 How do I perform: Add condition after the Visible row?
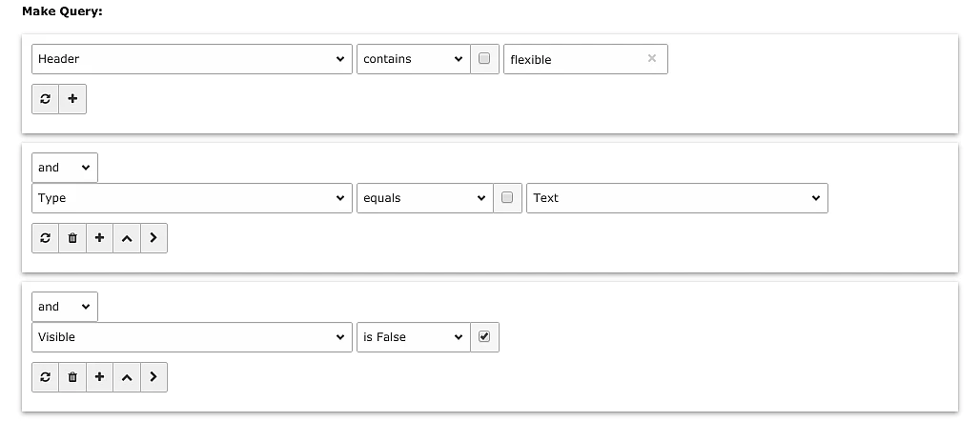(x=99, y=377)
